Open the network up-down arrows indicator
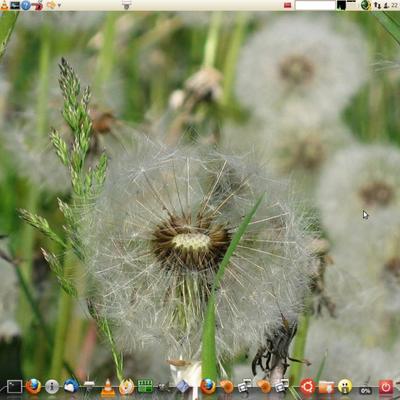This screenshot has width=400, height=400. (377, 5)
